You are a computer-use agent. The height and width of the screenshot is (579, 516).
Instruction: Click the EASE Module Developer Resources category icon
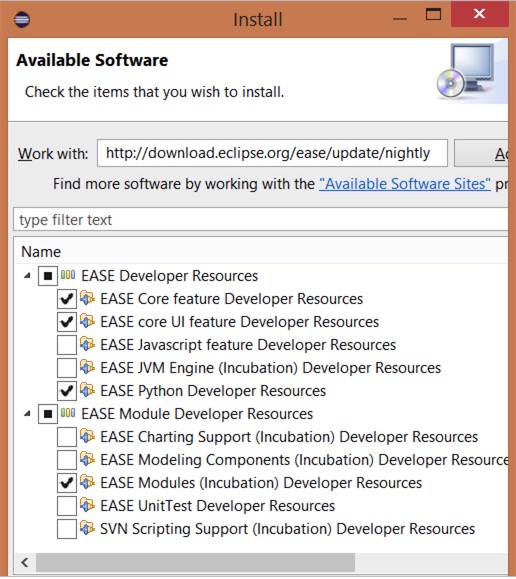coord(68,413)
